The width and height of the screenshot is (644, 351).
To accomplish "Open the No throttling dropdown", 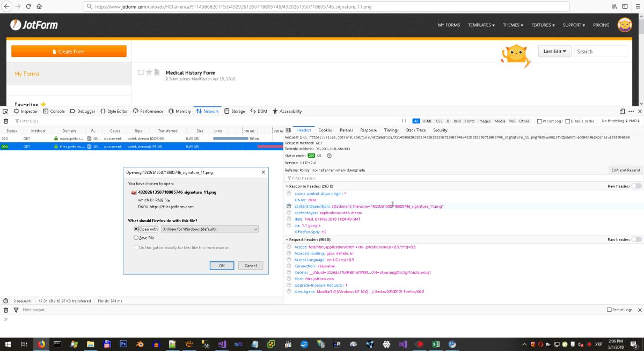I will (x=614, y=121).
